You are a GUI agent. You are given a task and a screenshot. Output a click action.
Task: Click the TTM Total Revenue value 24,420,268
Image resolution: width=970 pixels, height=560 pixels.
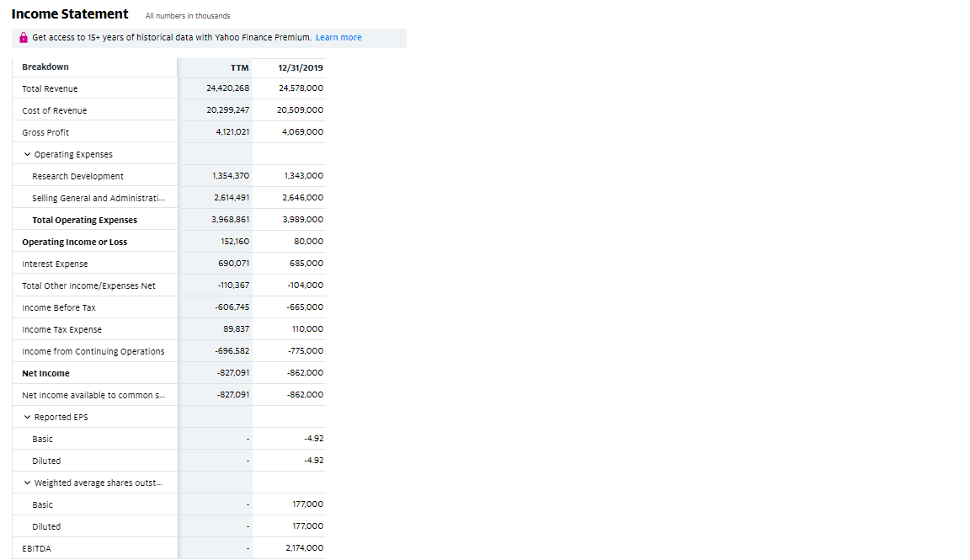(227, 88)
